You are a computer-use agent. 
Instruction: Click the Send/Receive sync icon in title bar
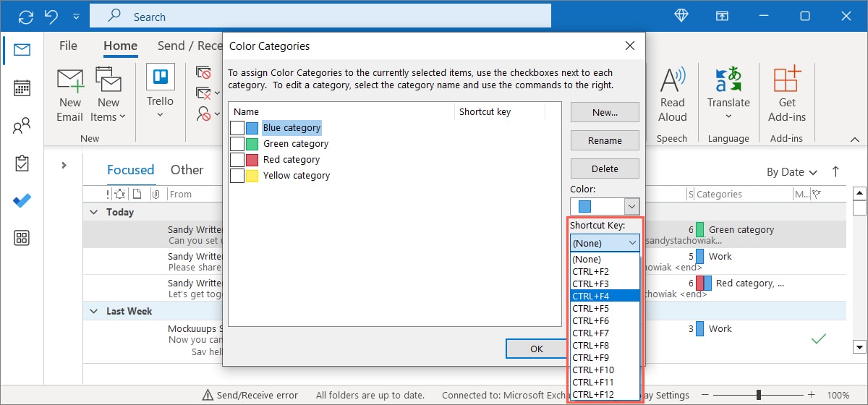coord(26,16)
